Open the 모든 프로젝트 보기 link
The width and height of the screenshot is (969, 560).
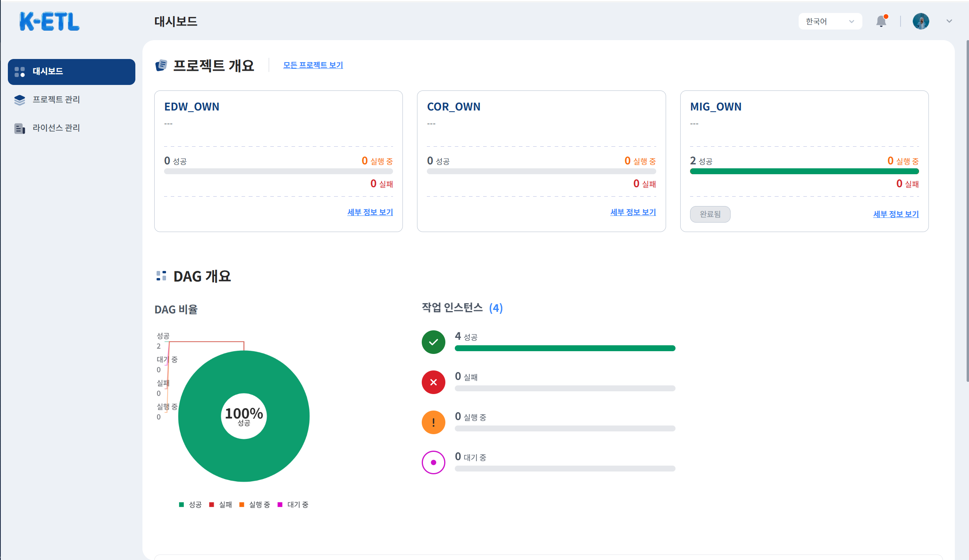pyautogui.click(x=313, y=65)
